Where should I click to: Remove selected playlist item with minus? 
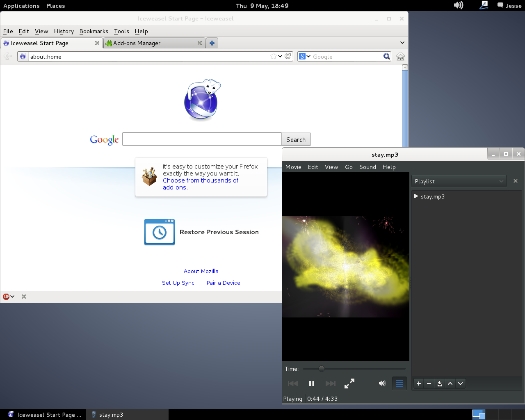pos(429,383)
